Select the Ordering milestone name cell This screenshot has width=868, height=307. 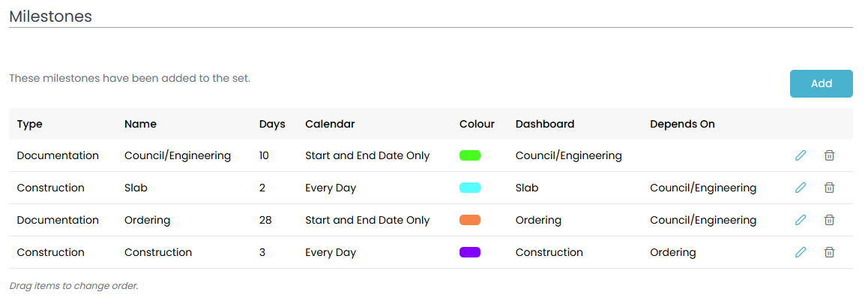[x=147, y=220]
